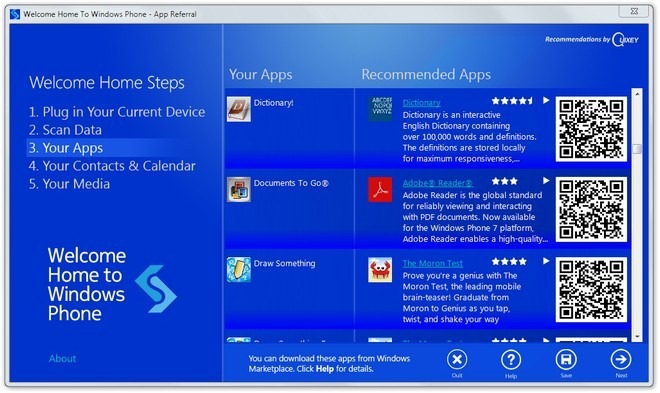Click the Dictionary! name in Your Apps

[x=273, y=103]
